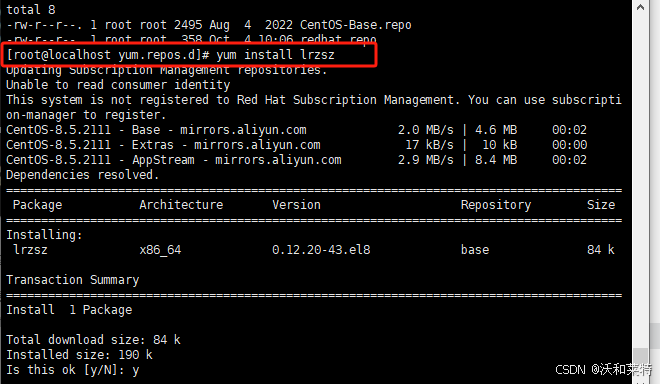Click the 'Repository' column header
Screen dimensions: 660x384
(x=496, y=205)
